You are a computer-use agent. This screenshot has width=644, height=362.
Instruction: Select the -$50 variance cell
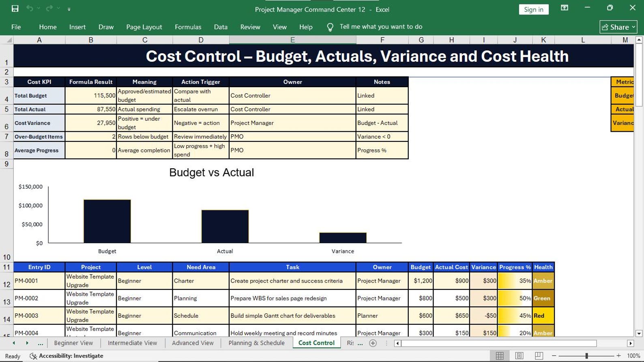pos(483,315)
